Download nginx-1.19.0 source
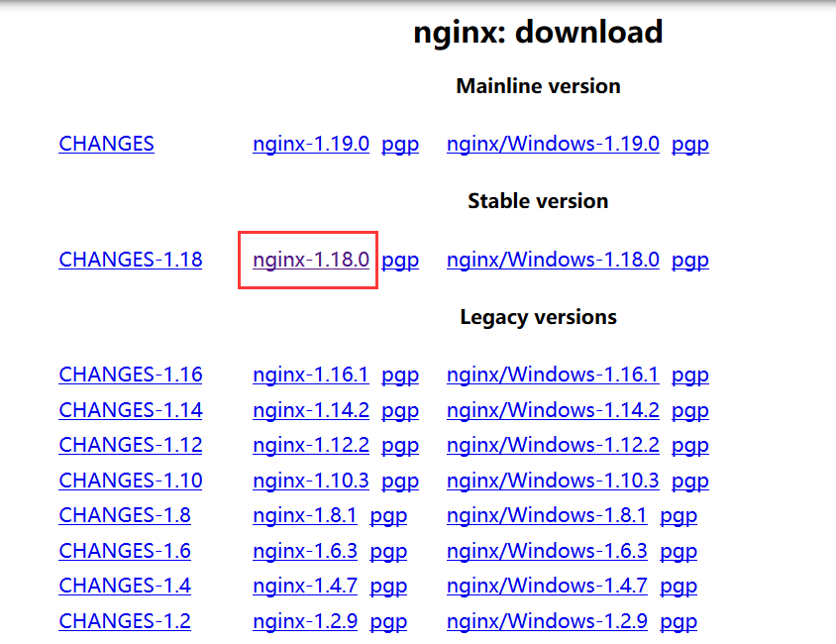 click(311, 144)
